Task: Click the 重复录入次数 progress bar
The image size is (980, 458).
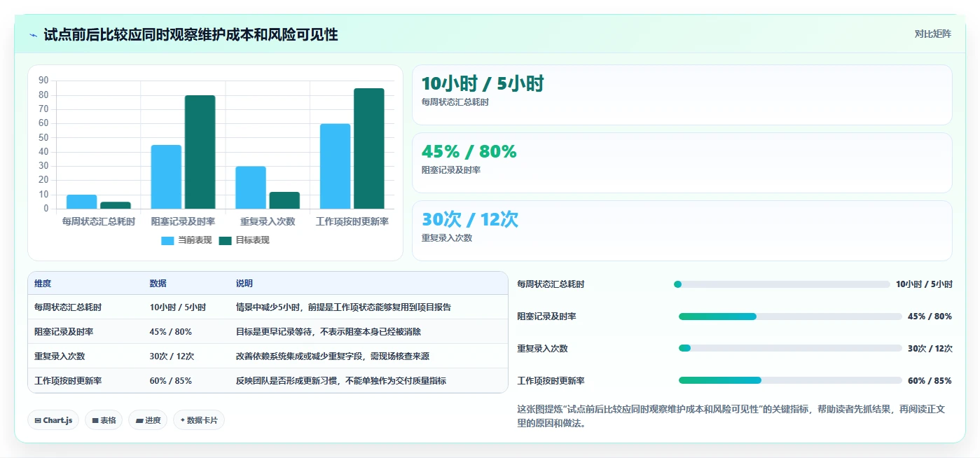Action: [790, 348]
